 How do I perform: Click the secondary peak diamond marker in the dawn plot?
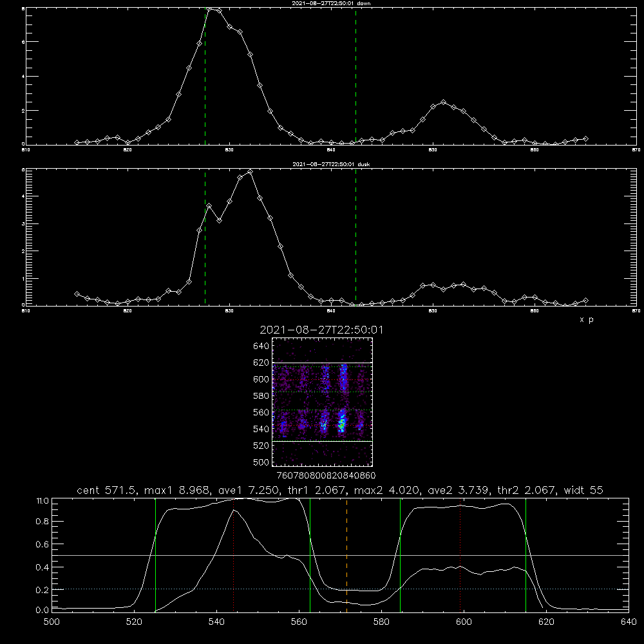443,102
